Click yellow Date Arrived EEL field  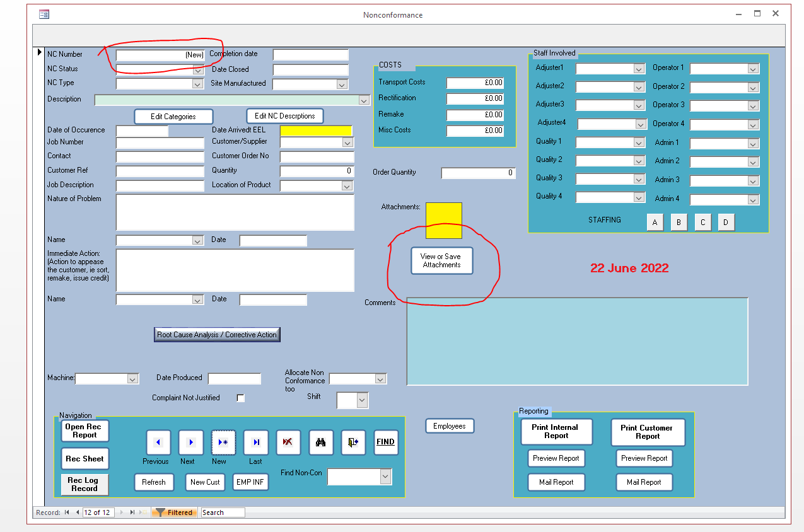(x=316, y=131)
